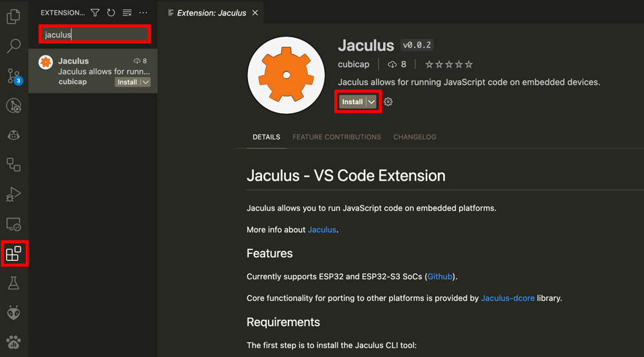The width and height of the screenshot is (644, 357).
Task: Open the Run and Debug view
Action: click(x=14, y=194)
